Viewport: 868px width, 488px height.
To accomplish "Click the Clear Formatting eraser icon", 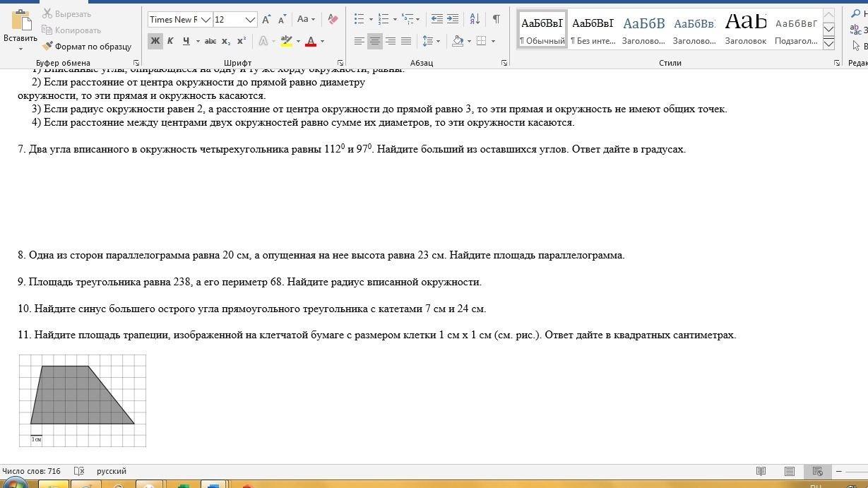I will click(x=333, y=20).
